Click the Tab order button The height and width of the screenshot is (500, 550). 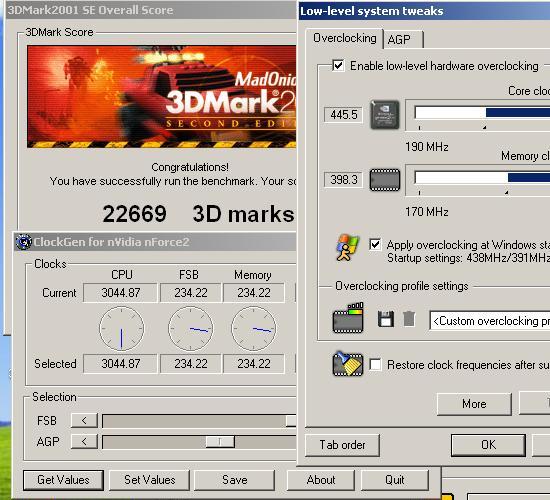pyautogui.click(x=342, y=445)
